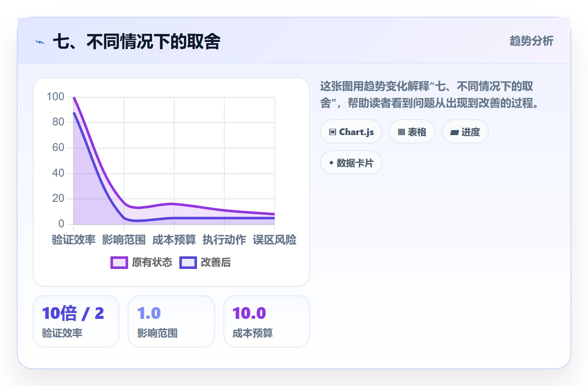Click the 执行动作 axis label
Image resolution: width=588 pixels, height=386 pixels.
[x=224, y=240]
